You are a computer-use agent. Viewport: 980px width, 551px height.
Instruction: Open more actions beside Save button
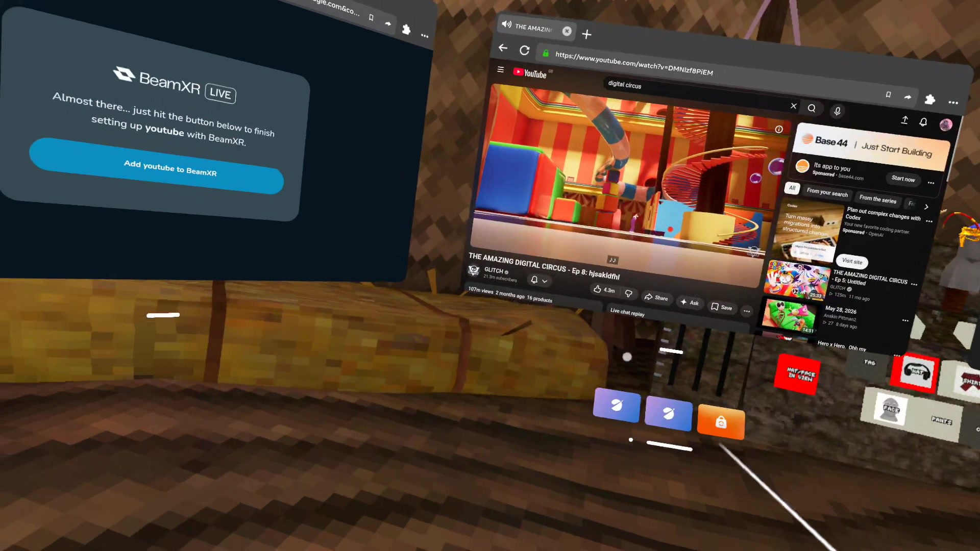click(747, 311)
